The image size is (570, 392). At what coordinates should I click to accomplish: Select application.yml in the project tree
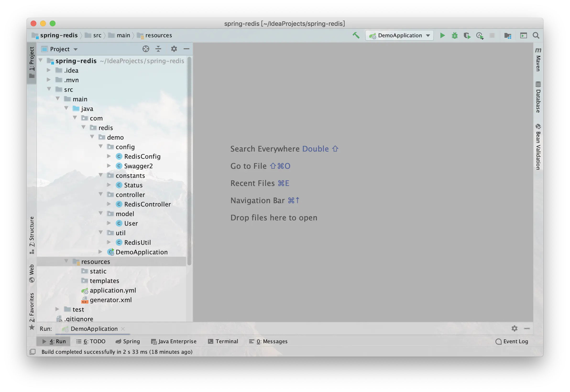point(113,290)
